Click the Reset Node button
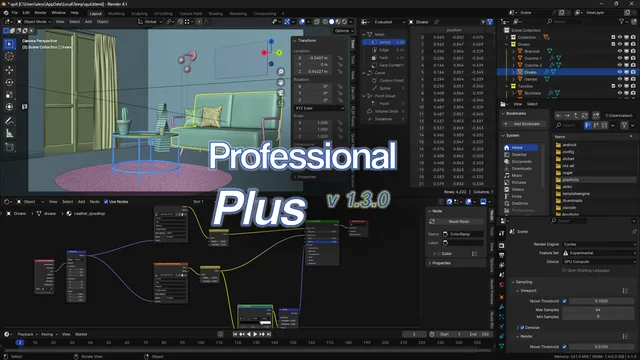Viewport: 640px width, 360px height. coord(456,222)
